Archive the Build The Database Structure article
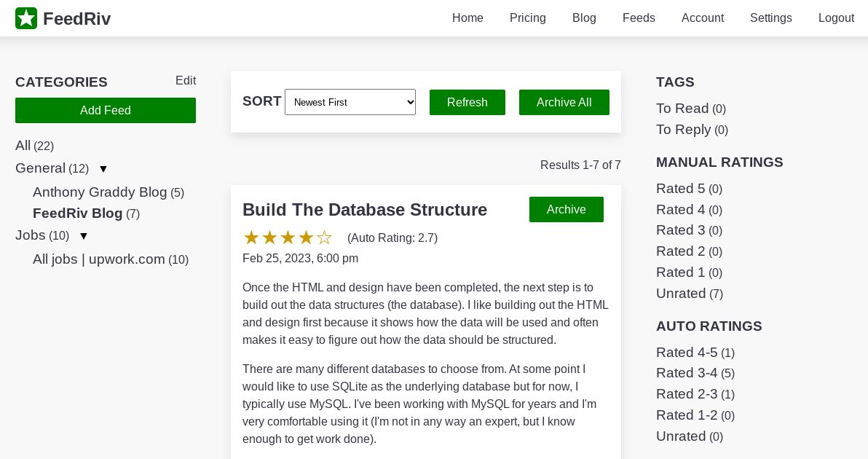The width and height of the screenshot is (868, 459). (x=566, y=209)
